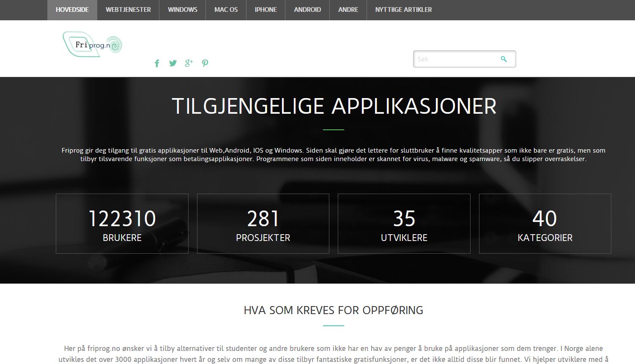Choose Android from the top menu

307,10
